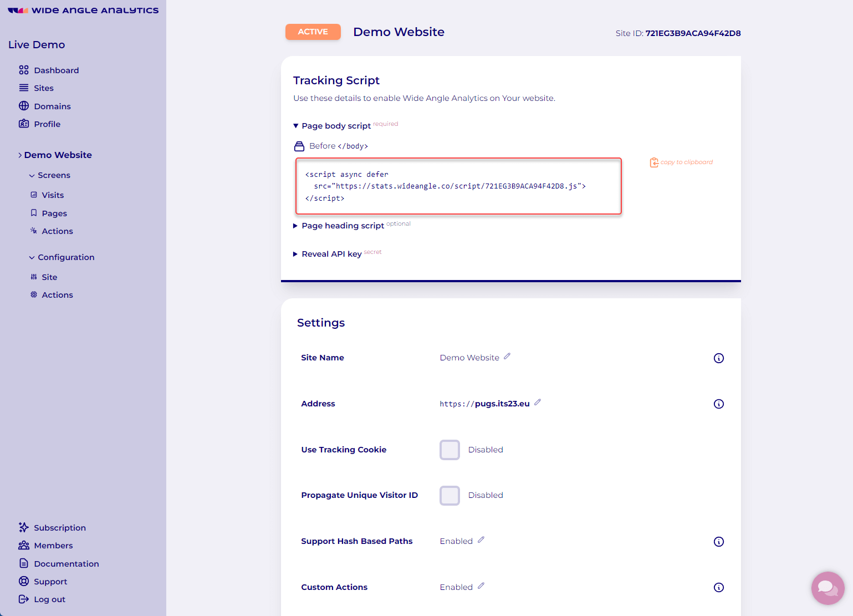The image size is (853, 616).
Task: Click the Site sliders icon
Action: pos(34,277)
